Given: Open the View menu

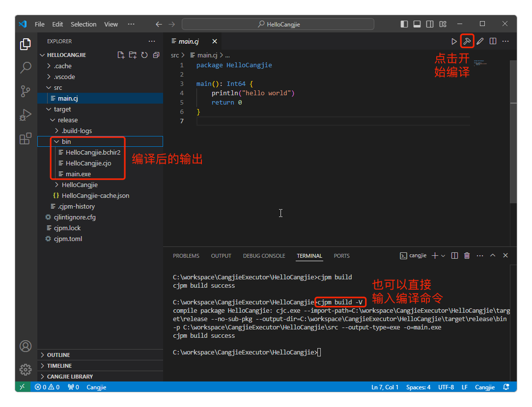Looking at the screenshot, I should point(111,25).
